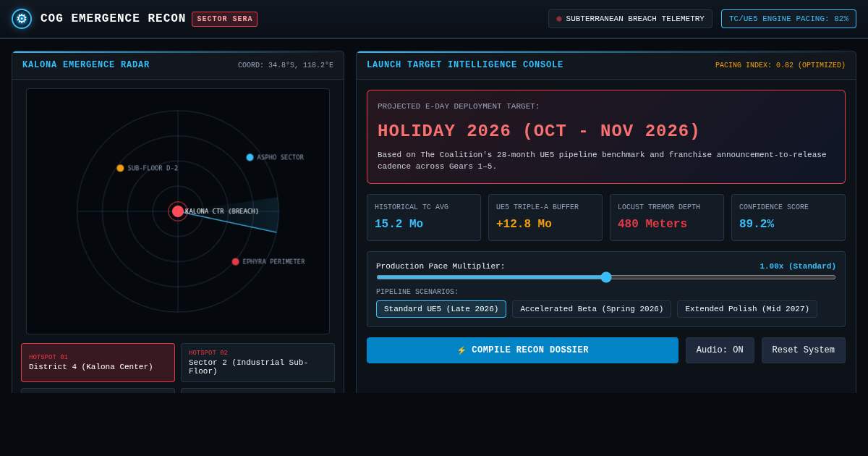Open Hotspot 01 District 4 Kalona Center
Image resolution: width=868 pixels, height=456 pixels.
[x=98, y=363]
